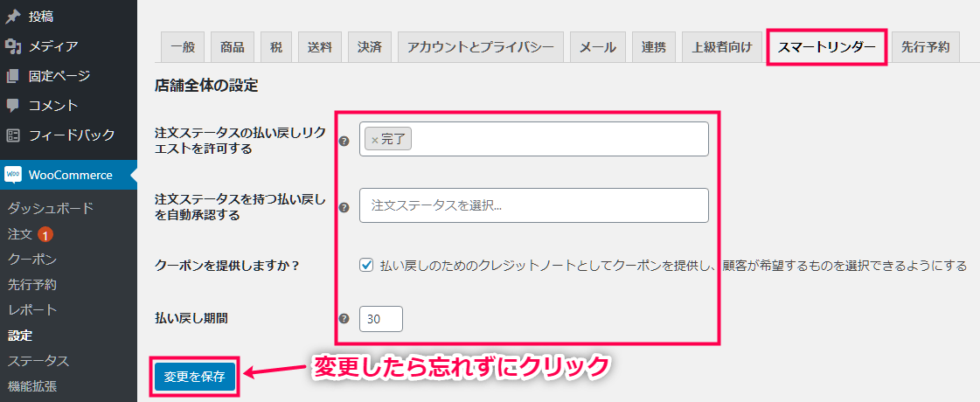The width and height of the screenshot is (980, 402).
Task: Click the 店舗全体の設定 heading
Action: point(206,87)
